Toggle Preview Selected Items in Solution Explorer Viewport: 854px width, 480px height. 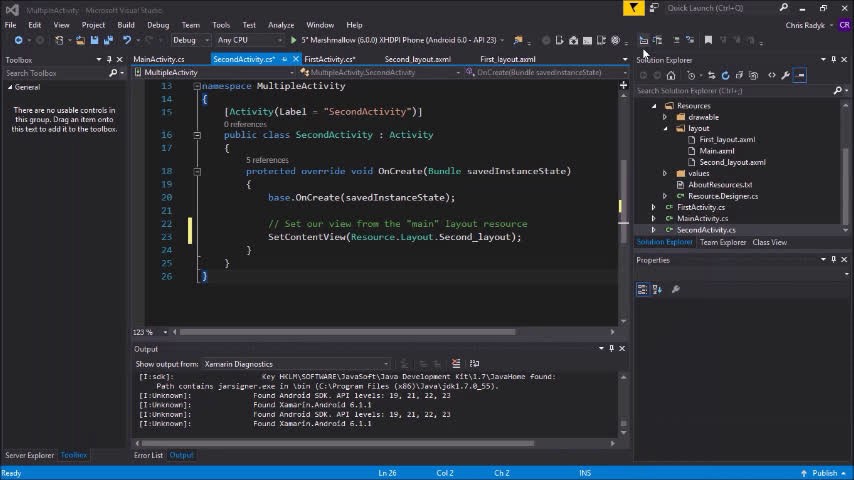pos(800,75)
